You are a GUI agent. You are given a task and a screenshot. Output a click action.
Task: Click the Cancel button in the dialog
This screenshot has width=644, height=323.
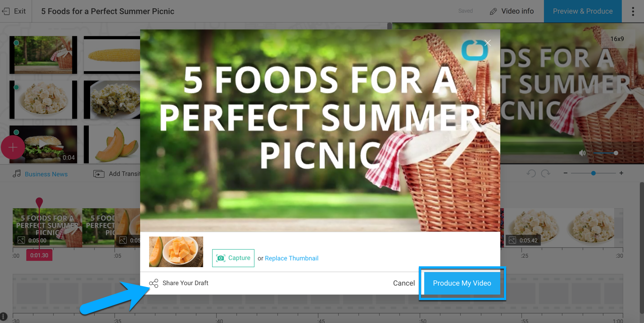(x=404, y=283)
